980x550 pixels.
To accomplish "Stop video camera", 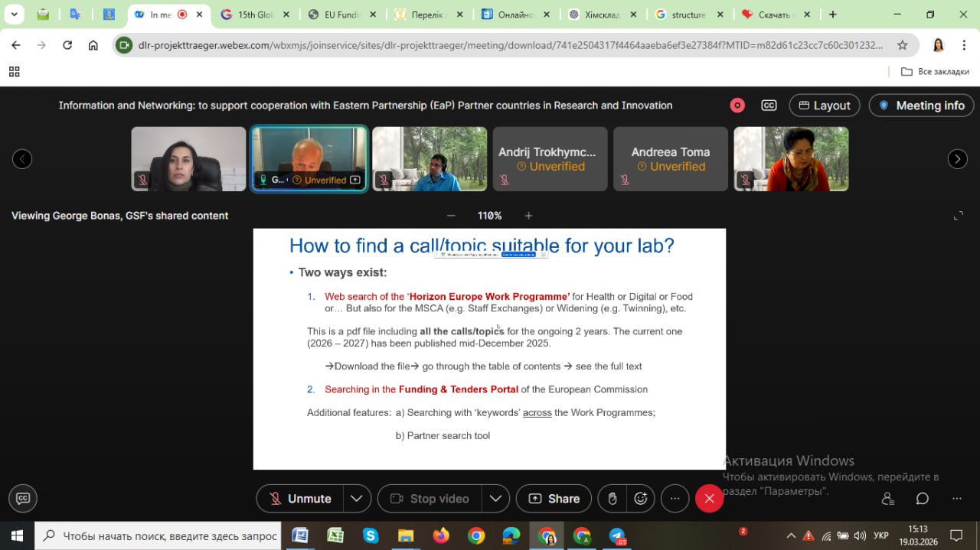I will coord(430,499).
